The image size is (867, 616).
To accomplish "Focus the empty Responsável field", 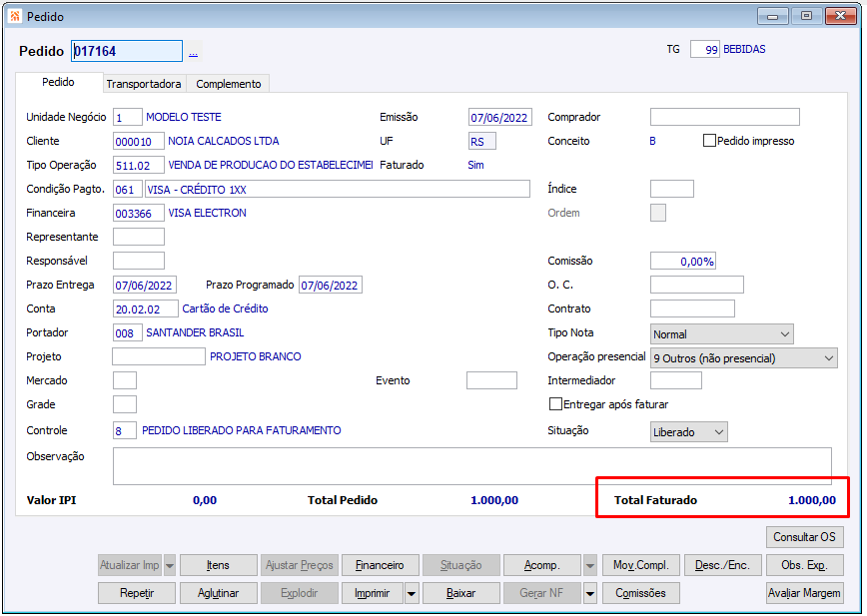I will pyautogui.click(x=139, y=261).
